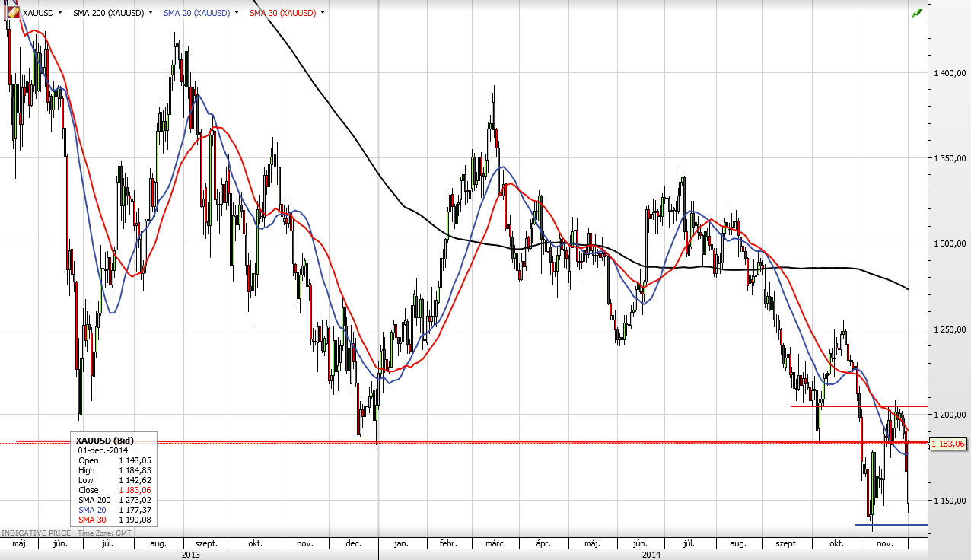Image resolution: width=971 pixels, height=560 pixels.
Task: Click the 01-dec.-2014 date in tooltip
Action: coord(103,450)
